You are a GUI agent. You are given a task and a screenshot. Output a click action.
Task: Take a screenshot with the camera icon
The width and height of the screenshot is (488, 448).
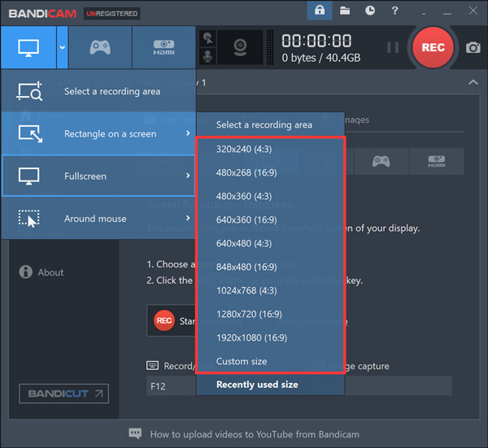pyautogui.click(x=473, y=48)
